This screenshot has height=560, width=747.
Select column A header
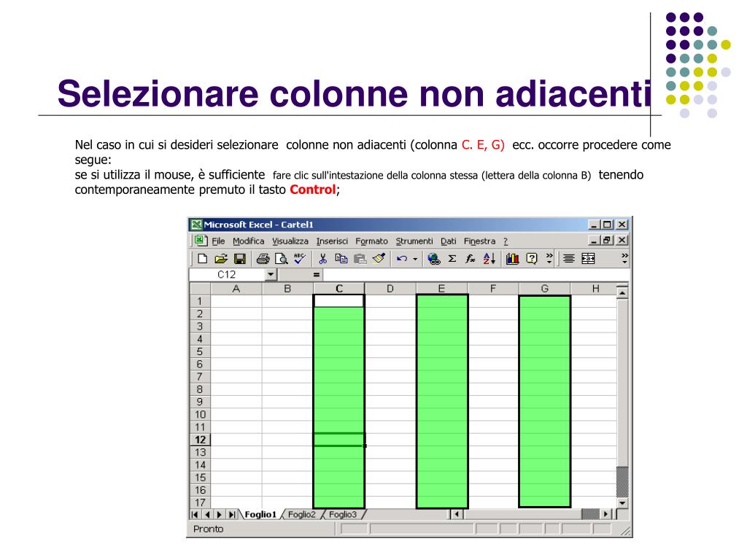[x=236, y=289]
